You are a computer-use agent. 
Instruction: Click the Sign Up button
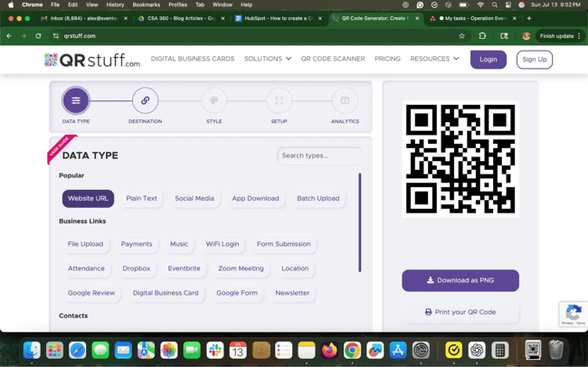coord(535,60)
